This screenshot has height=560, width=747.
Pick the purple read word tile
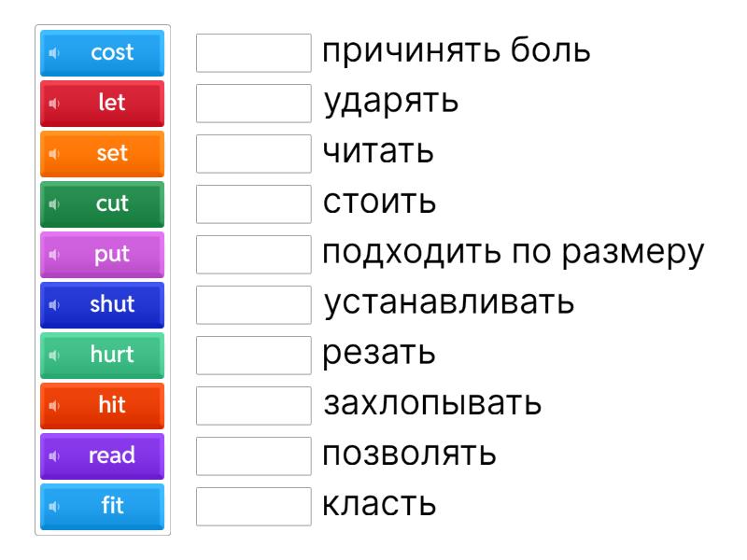(x=111, y=456)
